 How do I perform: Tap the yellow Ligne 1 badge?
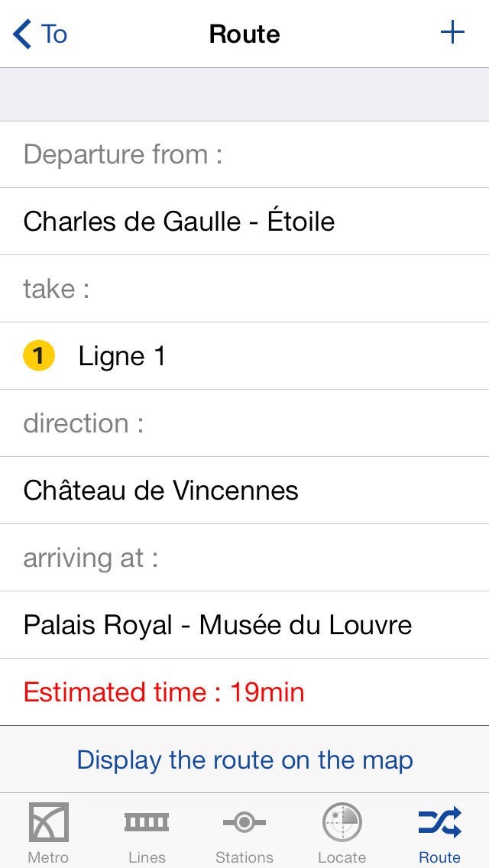[x=38, y=356]
